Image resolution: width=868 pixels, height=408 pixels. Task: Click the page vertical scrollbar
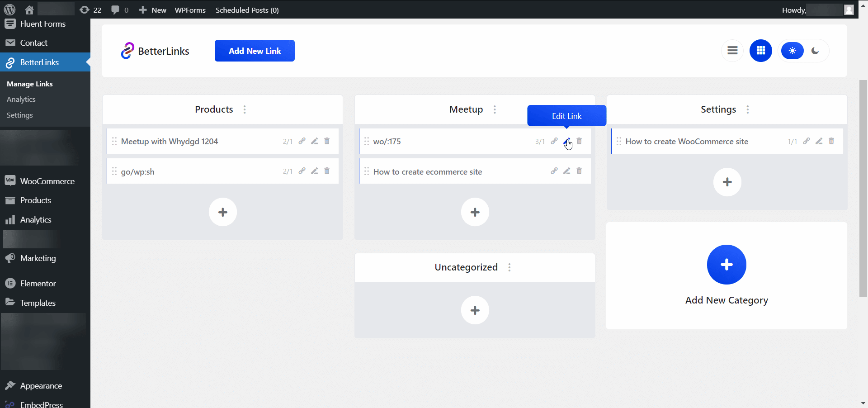coord(863,188)
